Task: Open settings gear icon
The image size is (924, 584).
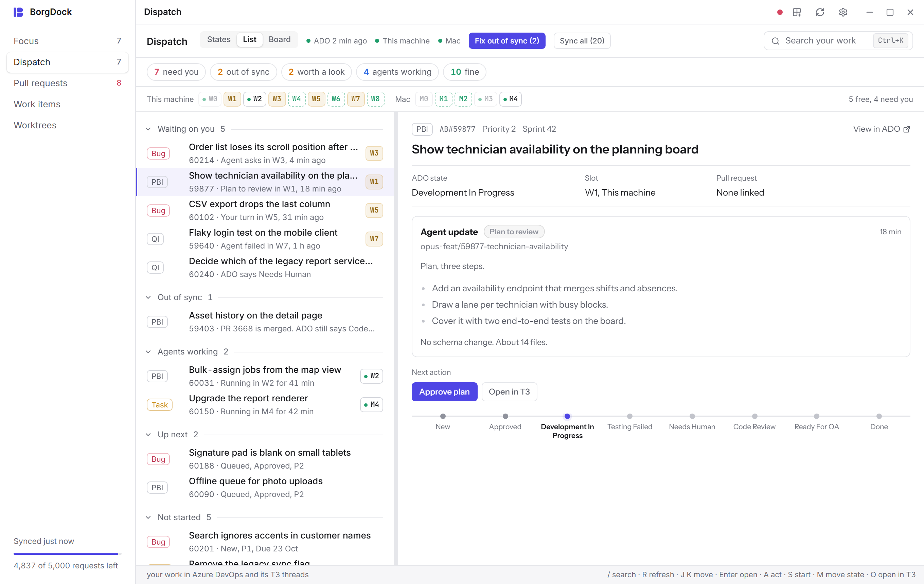Action: [x=843, y=12]
